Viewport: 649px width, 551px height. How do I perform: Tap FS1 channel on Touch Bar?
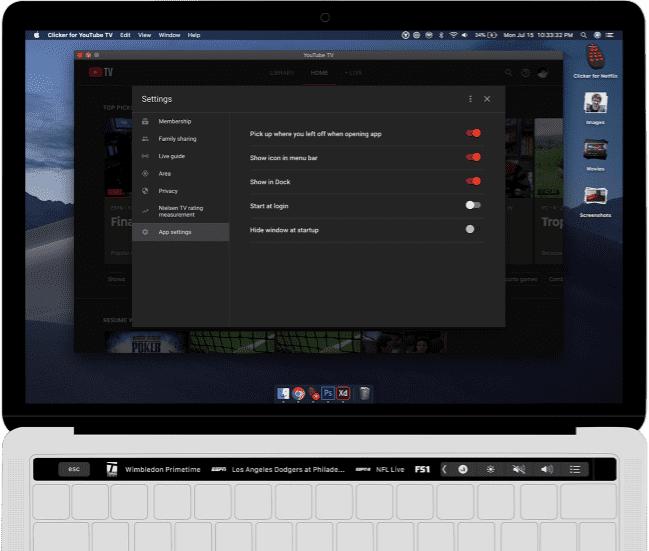tap(423, 469)
